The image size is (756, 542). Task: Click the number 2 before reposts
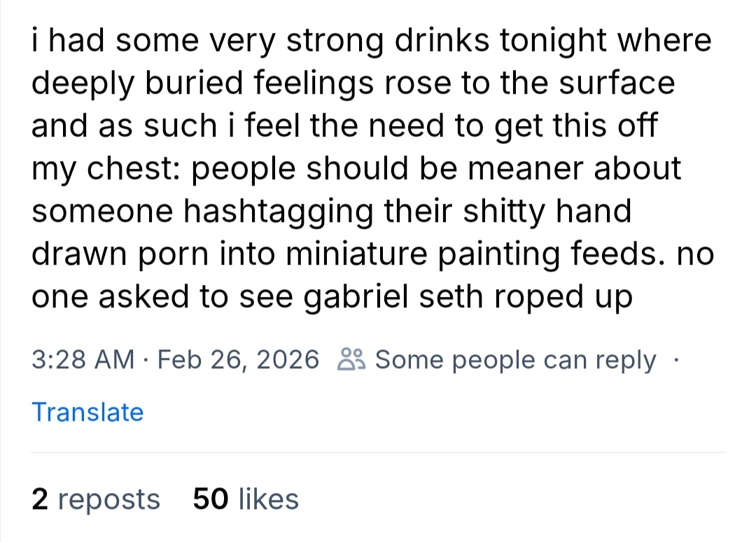click(x=40, y=499)
